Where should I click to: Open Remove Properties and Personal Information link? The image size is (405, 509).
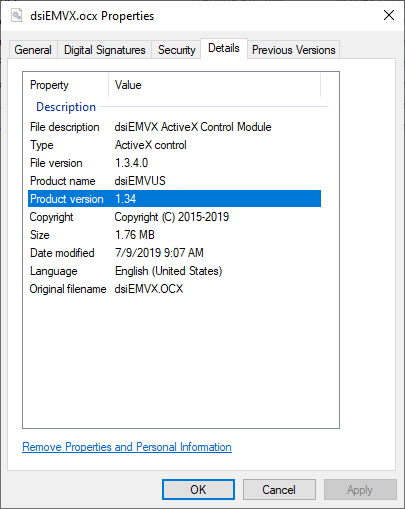pyautogui.click(x=127, y=447)
